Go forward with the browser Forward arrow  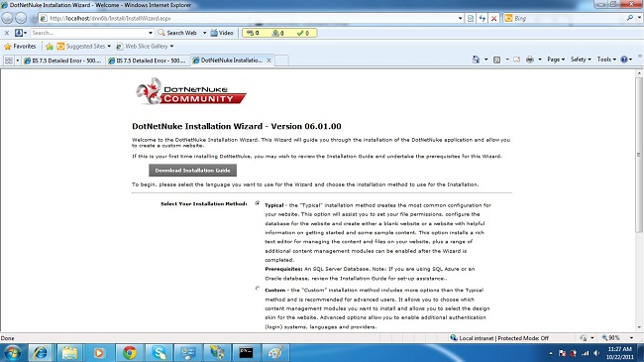tap(21, 18)
